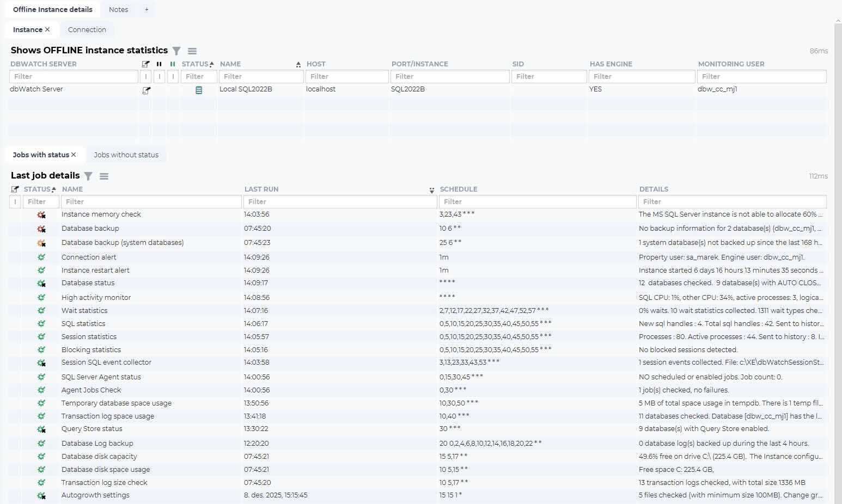Open the Connection sub-tab

[x=87, y=29]
